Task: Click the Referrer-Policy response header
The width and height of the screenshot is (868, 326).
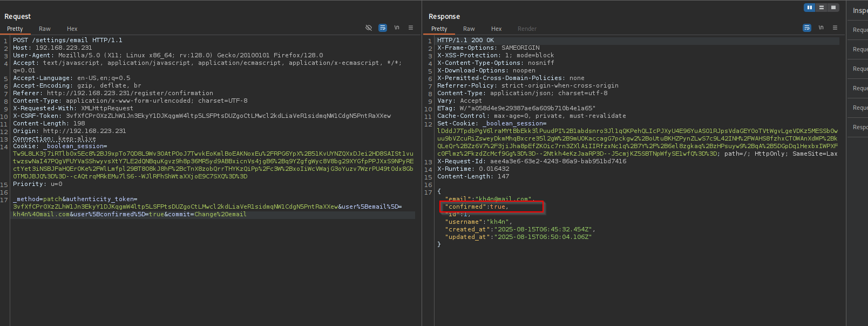Action: point(528,85)
